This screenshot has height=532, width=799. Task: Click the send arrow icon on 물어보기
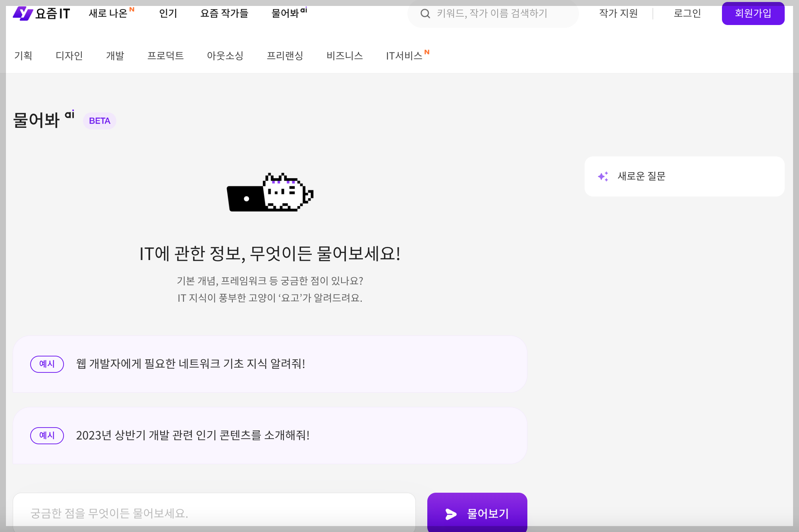pos(451,514)
